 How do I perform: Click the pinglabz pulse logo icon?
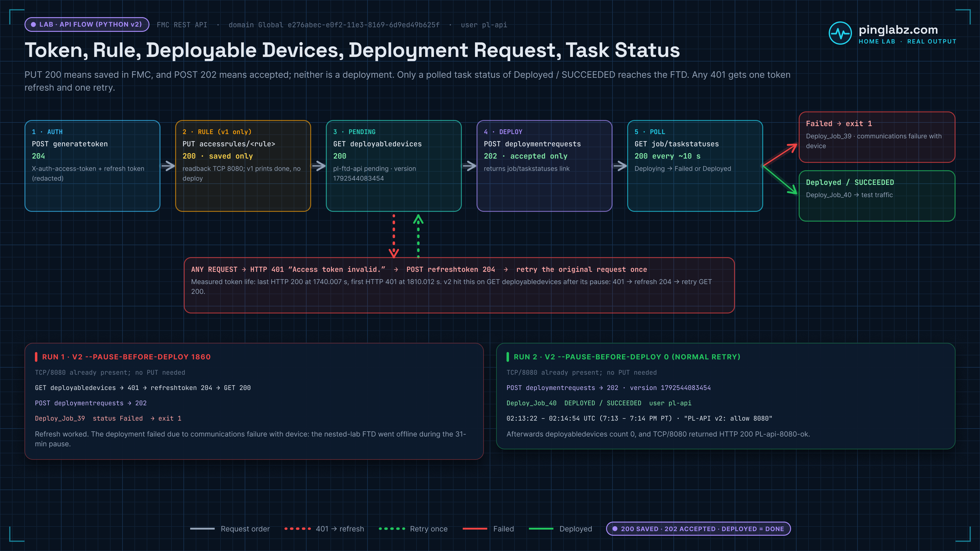840,33
